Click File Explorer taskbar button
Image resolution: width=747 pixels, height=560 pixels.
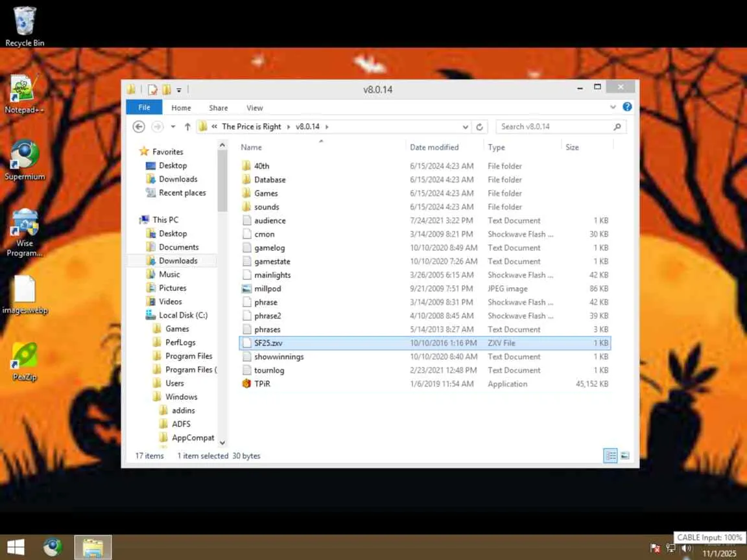pyautogui.click(x=93, y=547)
